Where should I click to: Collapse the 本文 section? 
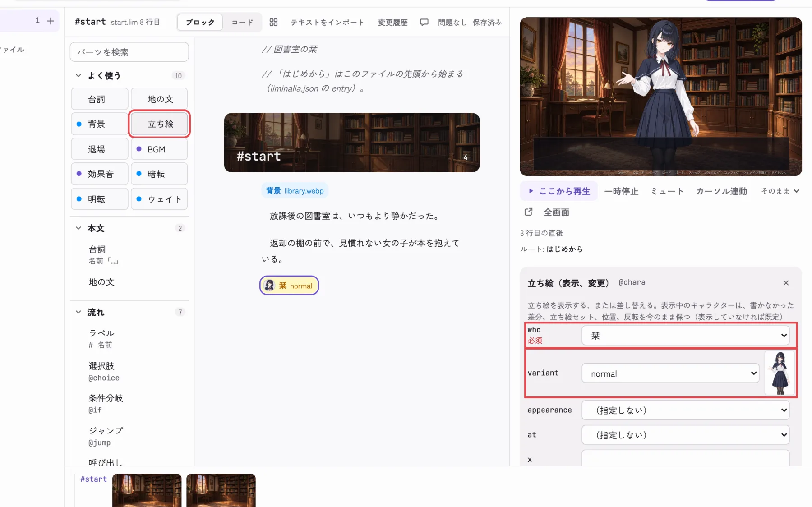click(x=78, y=228)
